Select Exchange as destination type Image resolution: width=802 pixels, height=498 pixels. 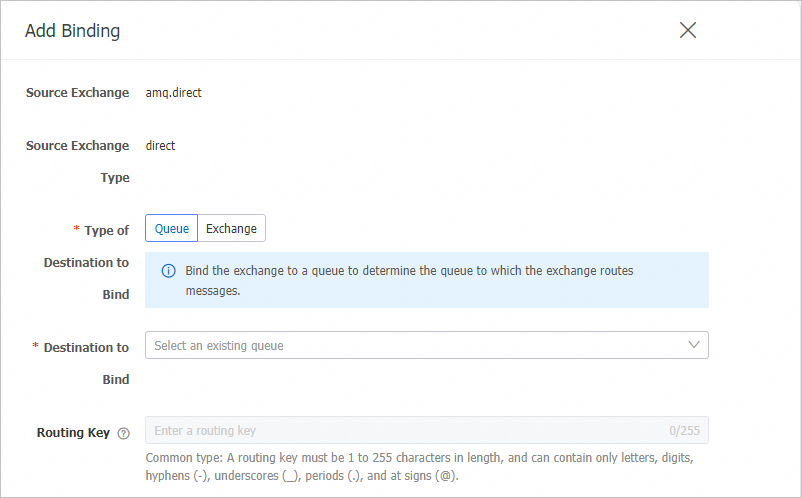point(231,228)
